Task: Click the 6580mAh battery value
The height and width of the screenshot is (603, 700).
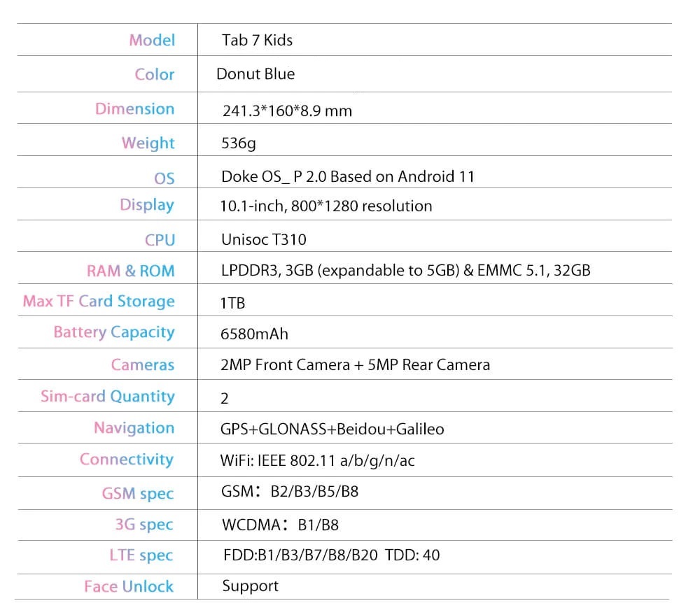Action: tap(254, 334)
